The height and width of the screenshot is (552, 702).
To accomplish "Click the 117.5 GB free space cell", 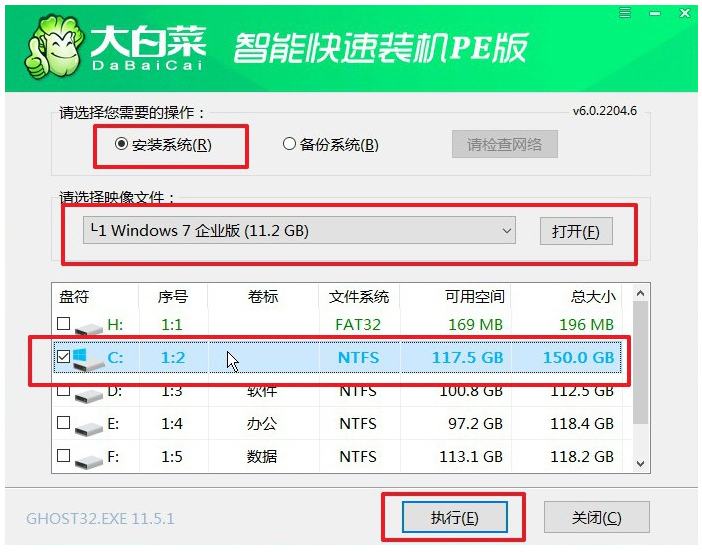I will 467,357.
